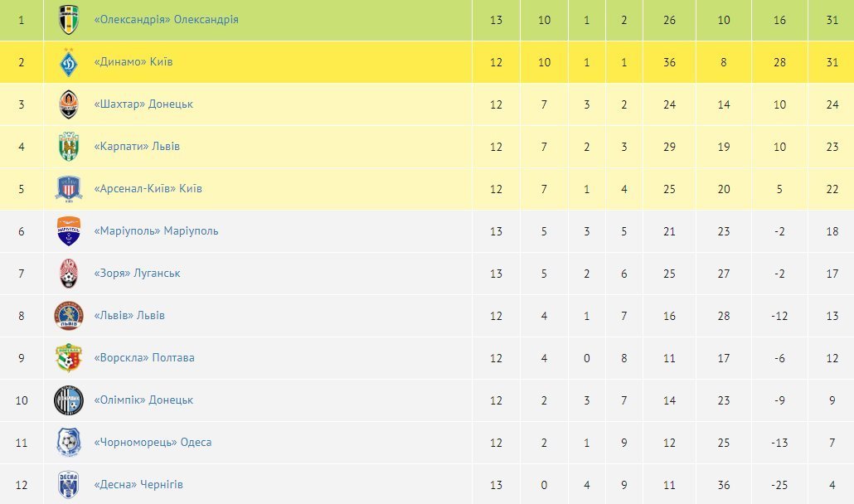Open the «Олександрія» Олександрія team link

click(x=166, y=19)
